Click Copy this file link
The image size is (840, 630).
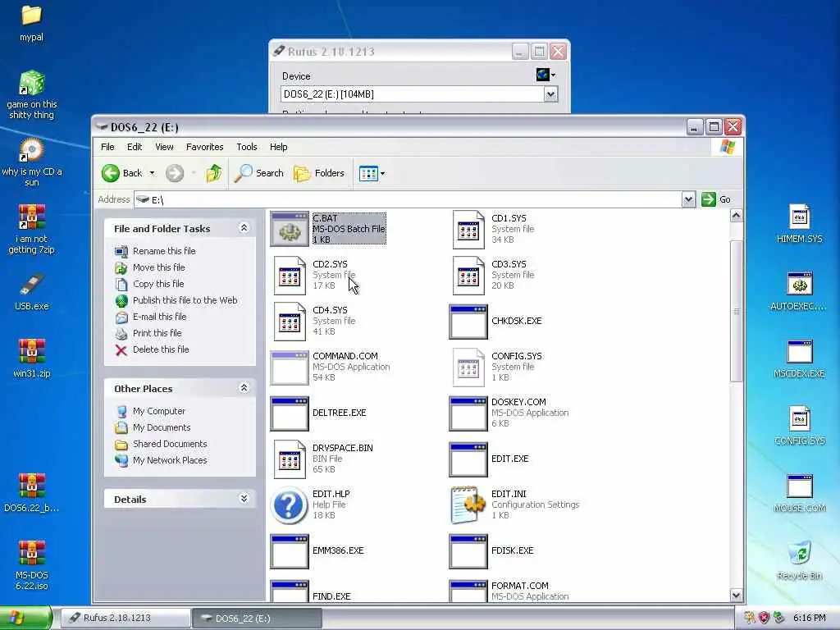pos(158,284)
